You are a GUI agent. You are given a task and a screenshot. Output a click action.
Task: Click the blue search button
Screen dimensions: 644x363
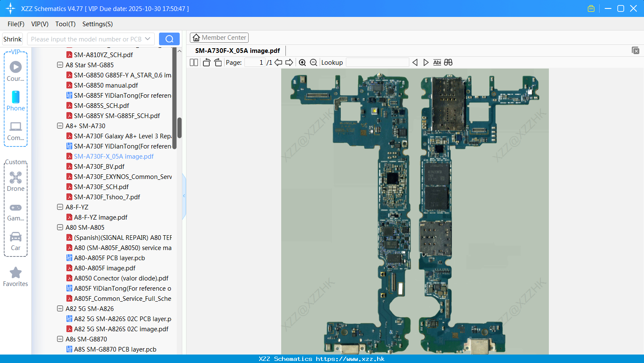click(x=169, y=39)
